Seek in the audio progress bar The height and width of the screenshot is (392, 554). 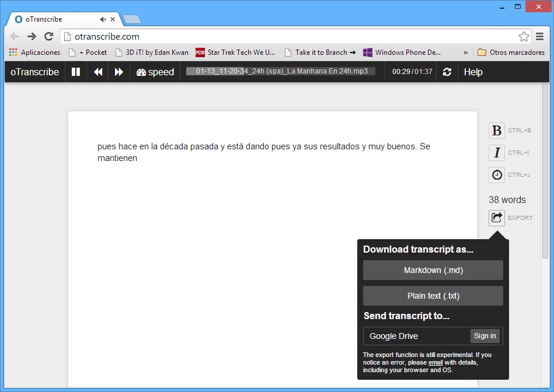pos(281,71)
